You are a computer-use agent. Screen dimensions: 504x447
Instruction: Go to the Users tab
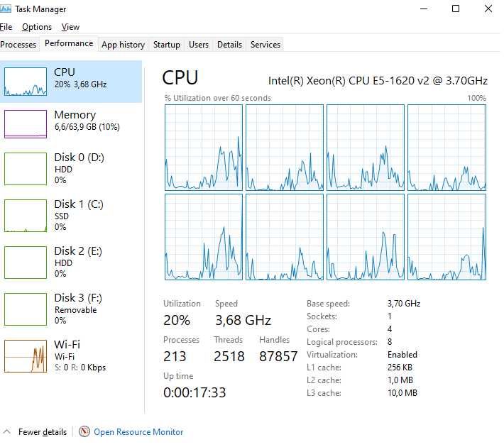coord(199,45)
